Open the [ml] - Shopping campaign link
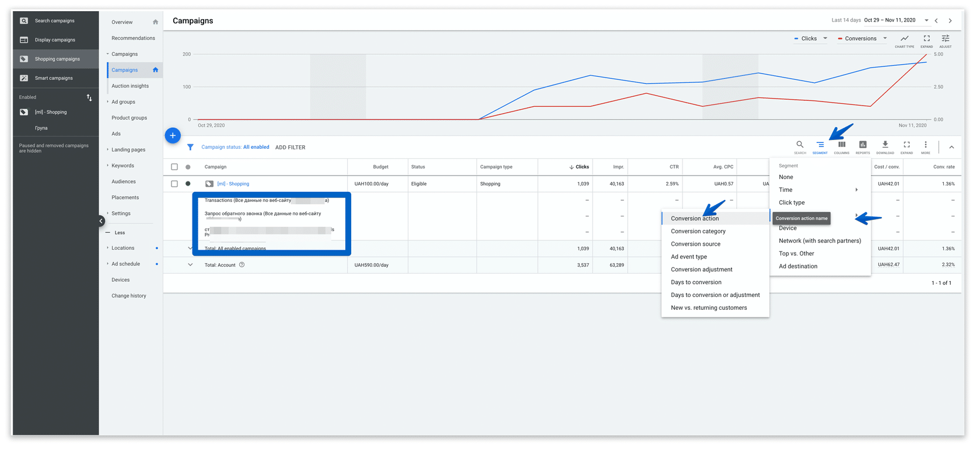Viewport: 980px width, 451px height. (x=233, y=184)
